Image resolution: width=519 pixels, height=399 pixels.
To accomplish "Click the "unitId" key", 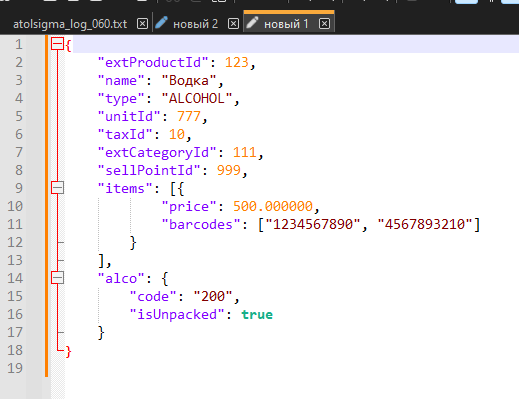I will point(129,116).
